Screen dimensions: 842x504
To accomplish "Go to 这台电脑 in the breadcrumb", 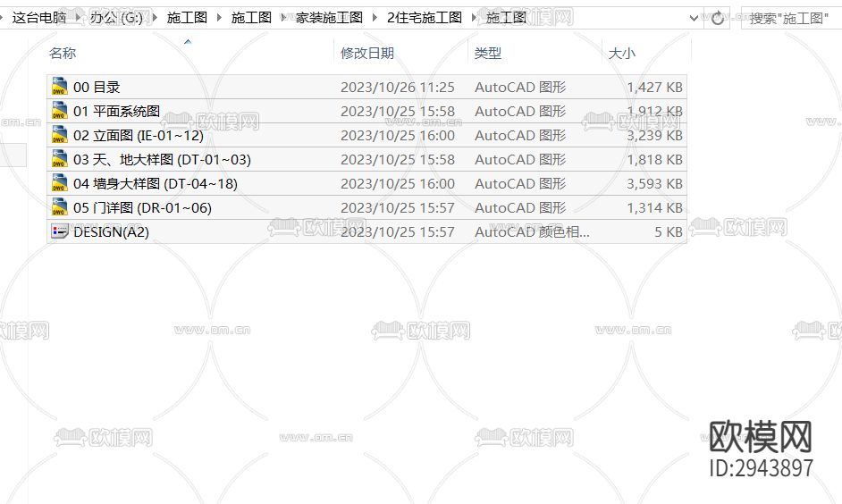I will [39, 18].
